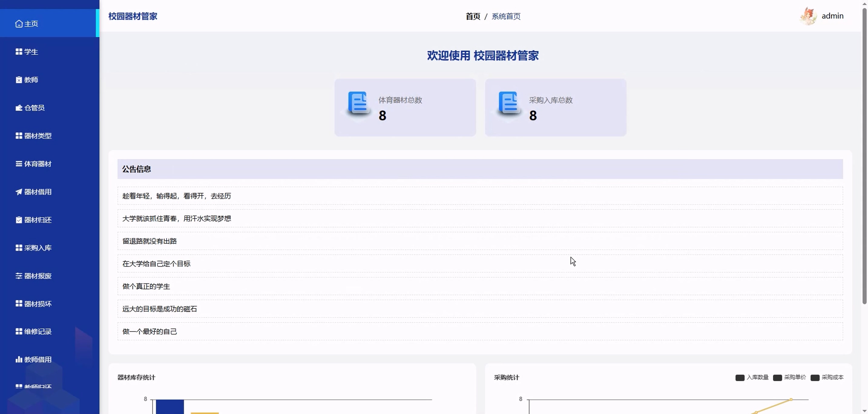Click the icon beside 教师 menu

coord(19,80)
